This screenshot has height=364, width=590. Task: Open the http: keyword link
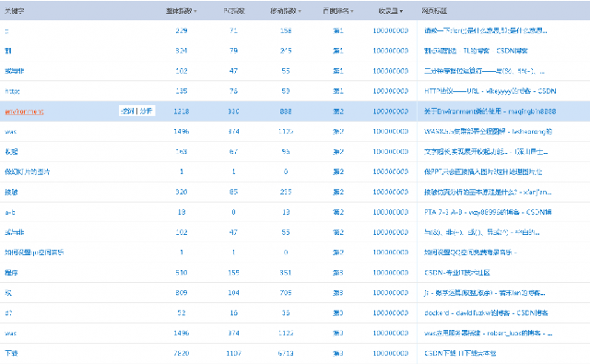click(12, 91)
